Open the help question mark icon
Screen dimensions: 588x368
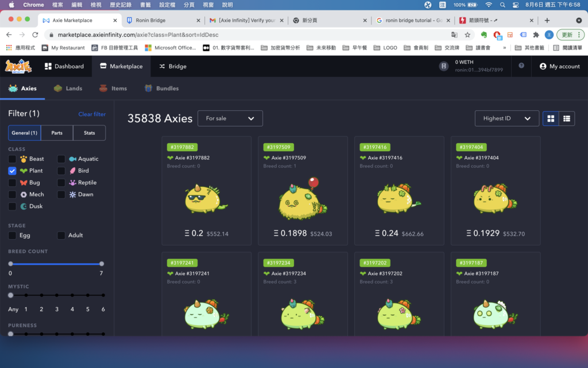521,66
